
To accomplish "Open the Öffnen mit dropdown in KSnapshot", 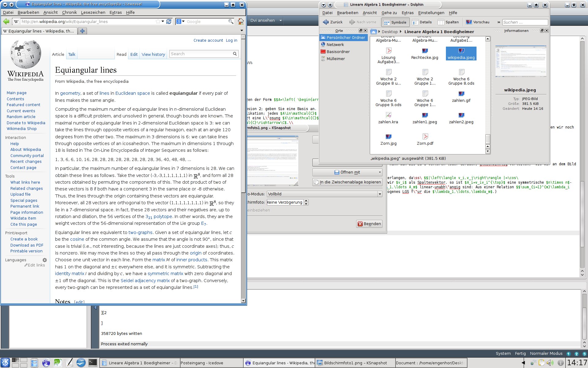I will click(x=347, y=172).
